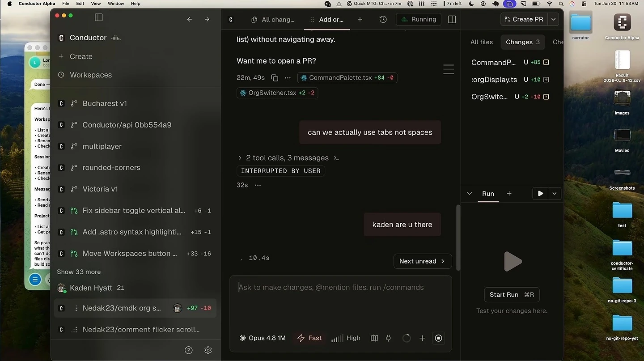
Task: Select the All files tab
Action: coord(482,42)
